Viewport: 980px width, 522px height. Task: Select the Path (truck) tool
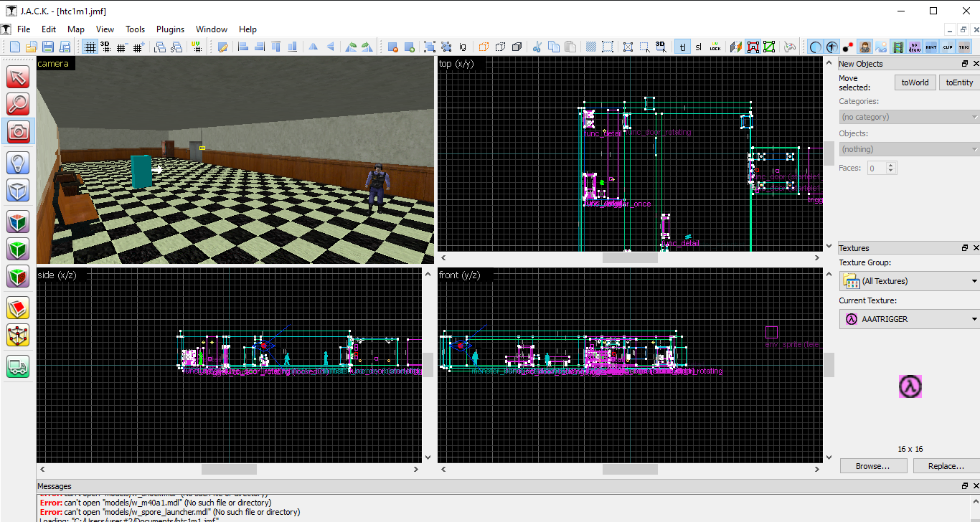pos(18,366)
